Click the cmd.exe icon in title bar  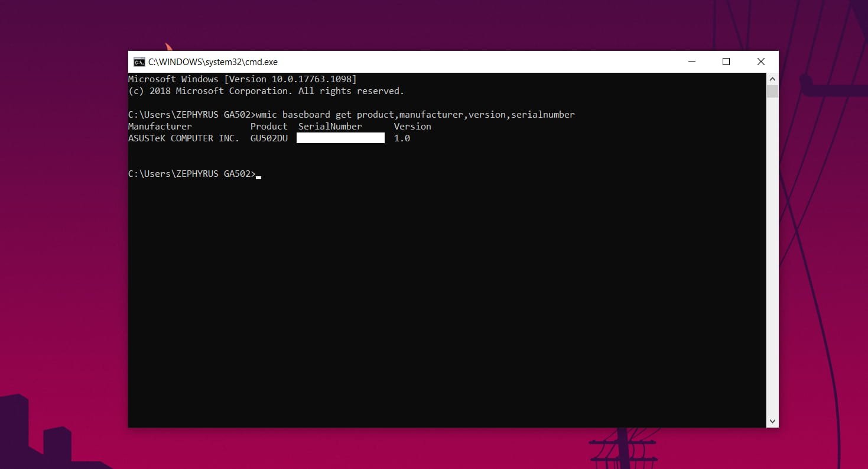coord(139,62)
